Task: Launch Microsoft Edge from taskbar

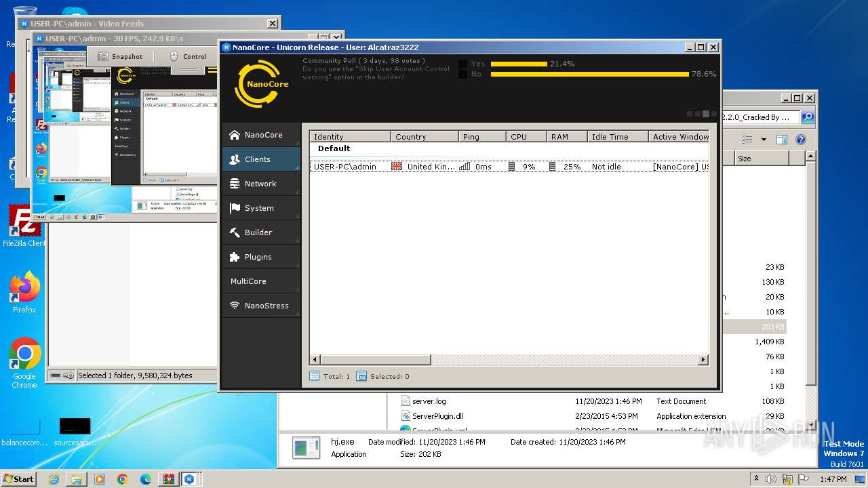Action: click(145, 479)
